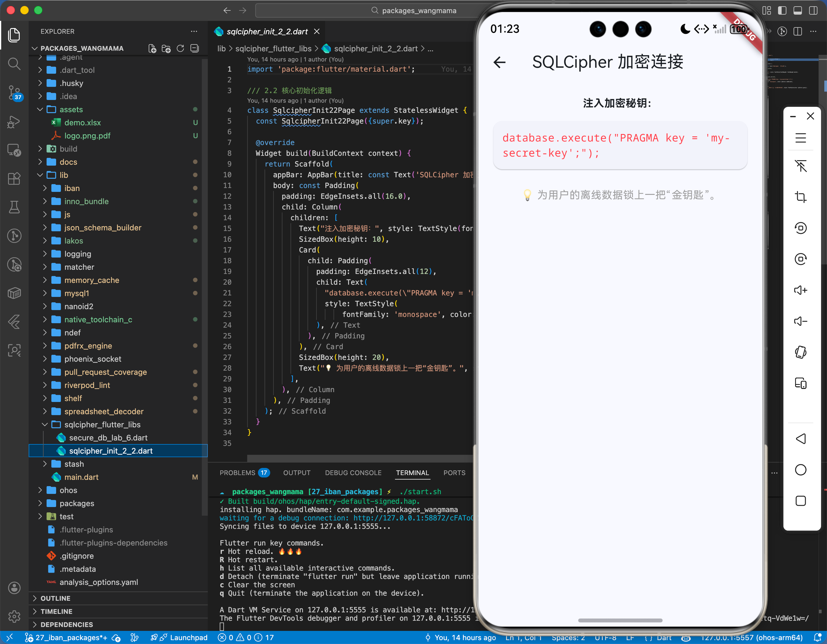Decrease emulator volume

(800, 321)
